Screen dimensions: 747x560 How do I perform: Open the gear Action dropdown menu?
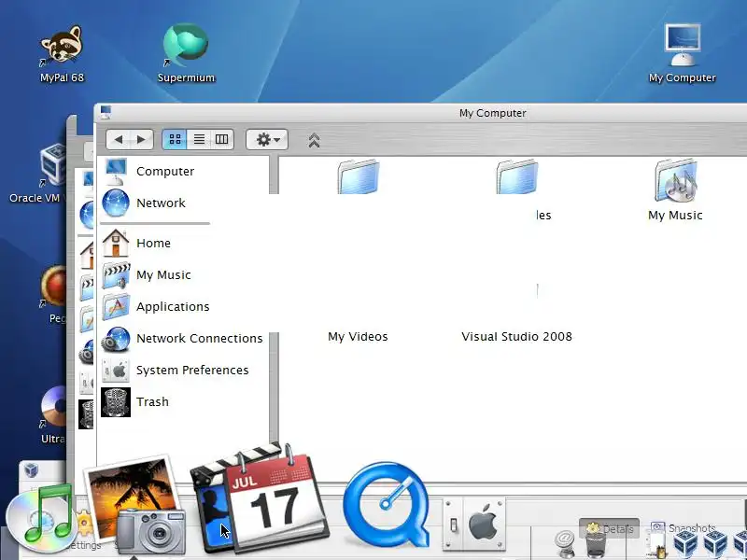tap(267, 139)
